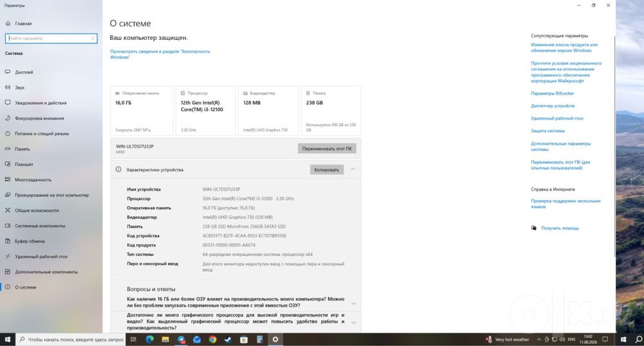Open the Windows Start menu
The height and width of the screenshot is (346, 644).
point(7,340)
